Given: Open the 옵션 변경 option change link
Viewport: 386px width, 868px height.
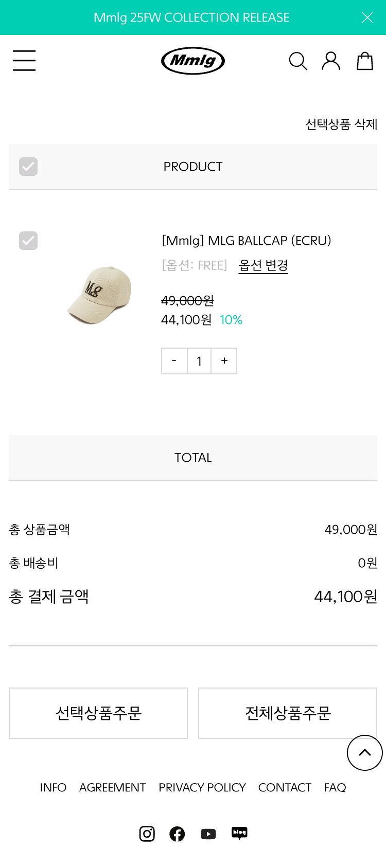Looking at the screenshot, I should coord(263,265).
